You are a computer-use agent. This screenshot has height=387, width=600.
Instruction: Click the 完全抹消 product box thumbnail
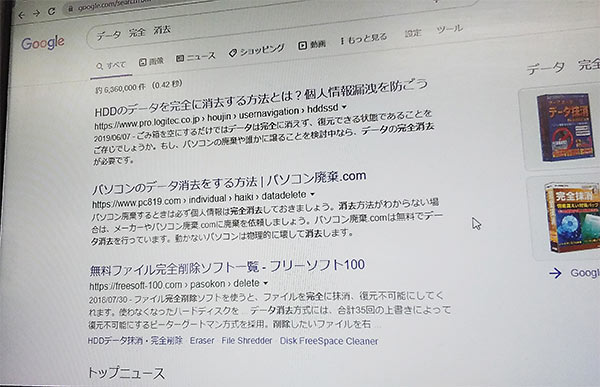[572, 217]
